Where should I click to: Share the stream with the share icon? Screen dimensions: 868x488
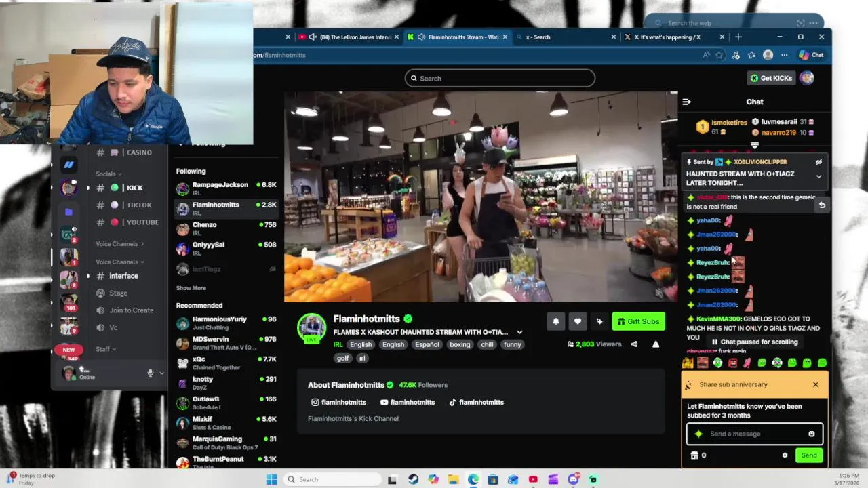[634, 344]
